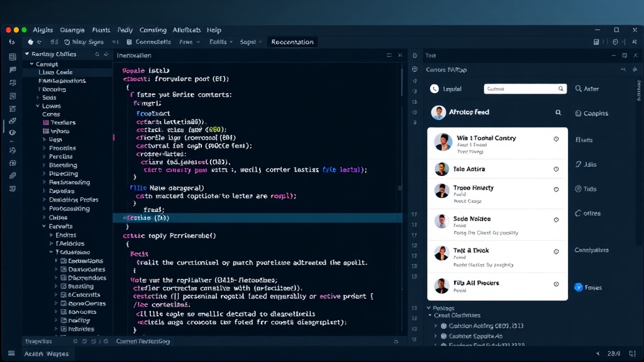The height and width of the screenshot is (362, 644).
Task: Click the Coonediatta toolbar button
Action: point(148,42)
